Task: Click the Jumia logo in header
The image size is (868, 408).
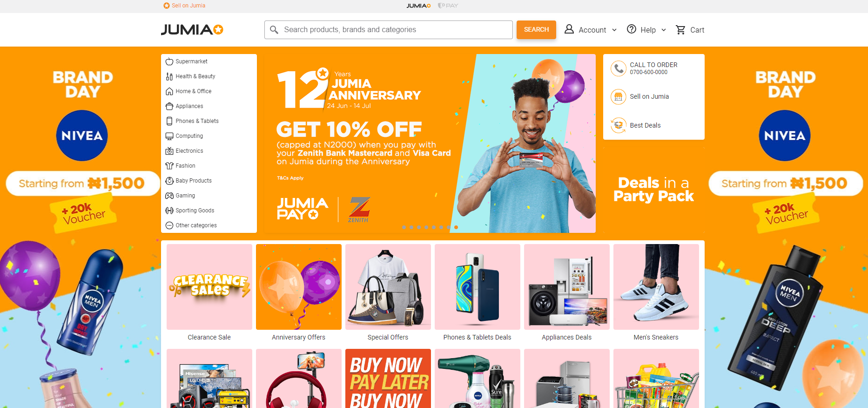Action: coord(192,30)
